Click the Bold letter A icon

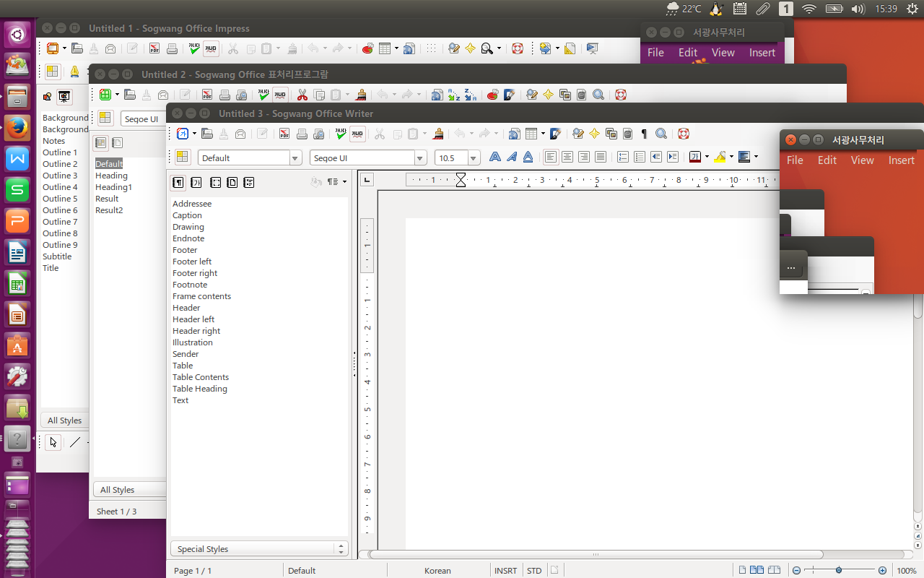pyautogui.click(x=495, y=157)
